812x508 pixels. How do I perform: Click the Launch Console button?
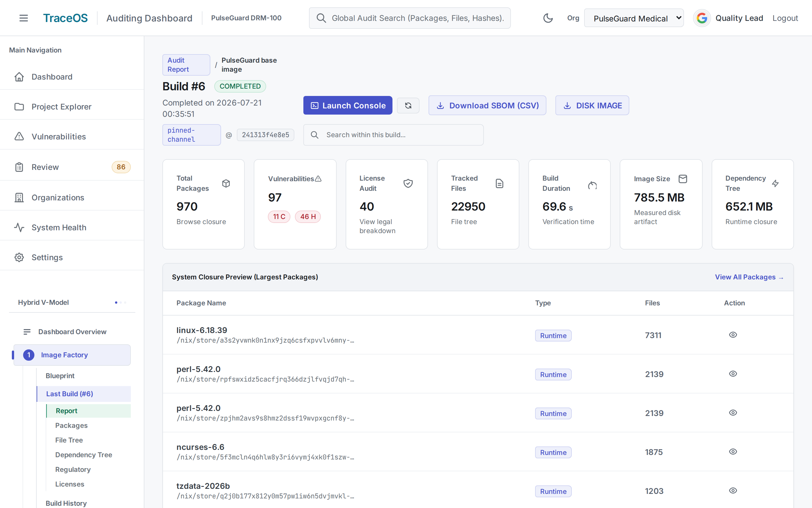click(348, 106)
